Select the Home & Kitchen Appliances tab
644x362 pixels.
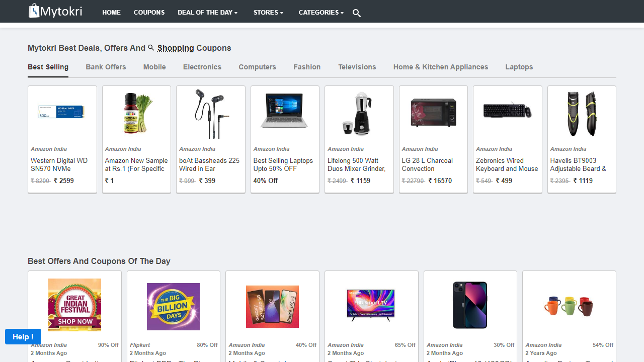coord(440,67)
